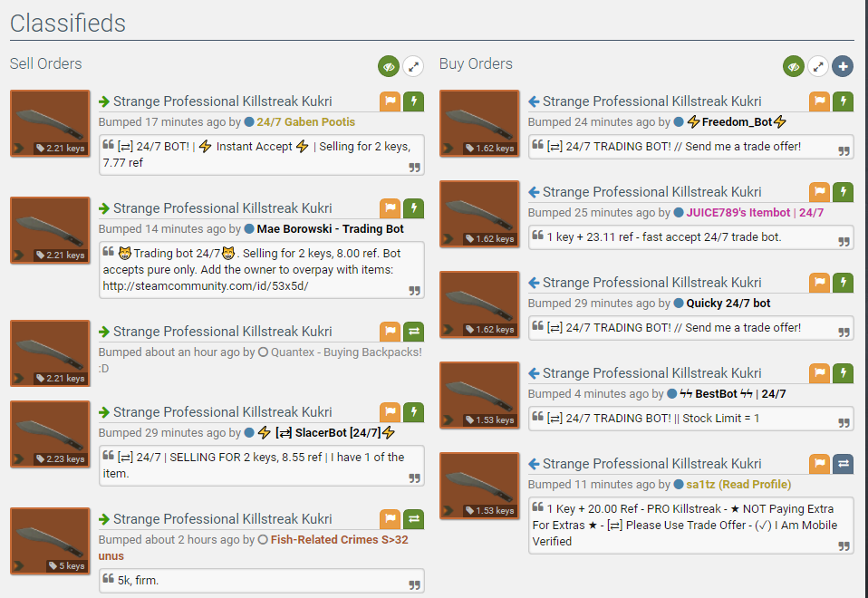
Task: Add a new buy order with plus button
Action: coord(843,66)
